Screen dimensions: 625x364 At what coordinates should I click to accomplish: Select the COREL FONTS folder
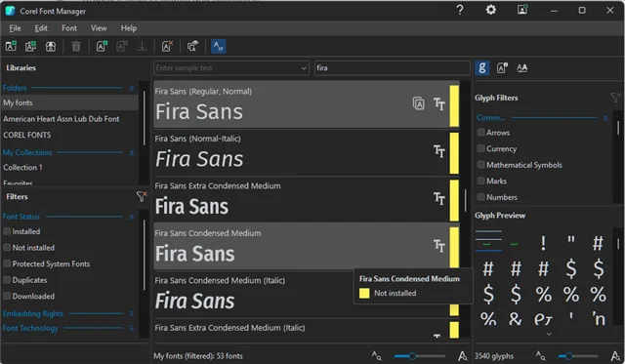(x=69, y=135)
